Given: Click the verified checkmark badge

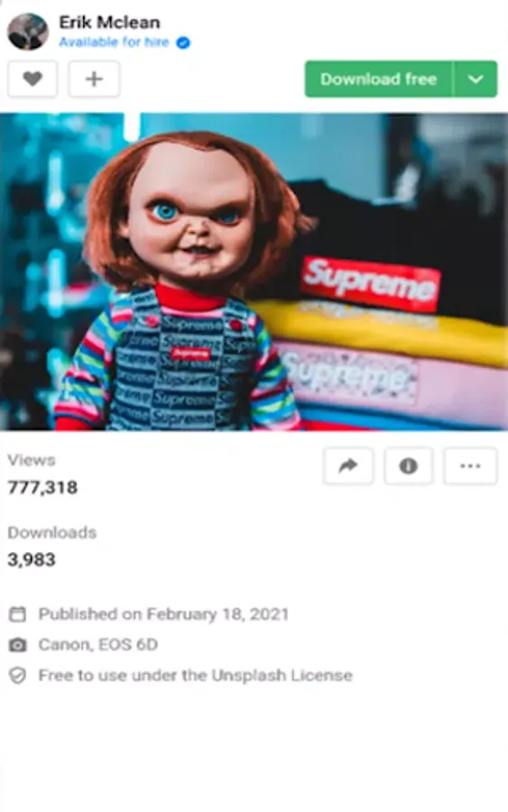Looking at the screenshot, I should (x=183, y=43).
